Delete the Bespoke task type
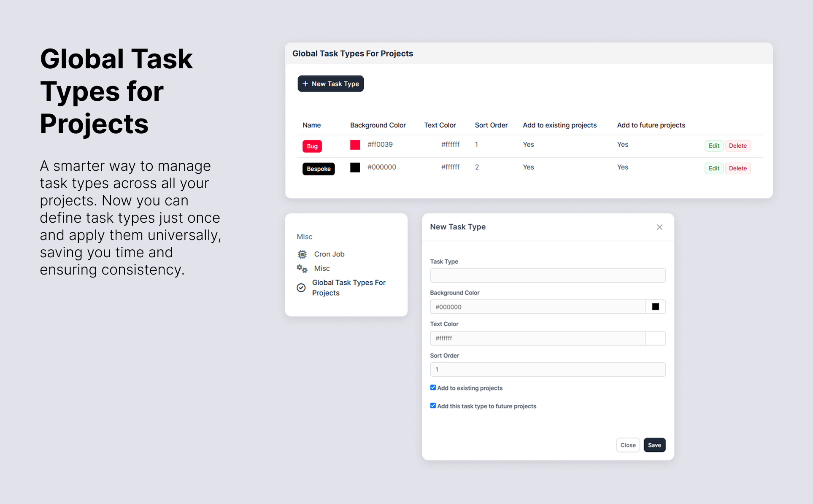 point(737,168)
